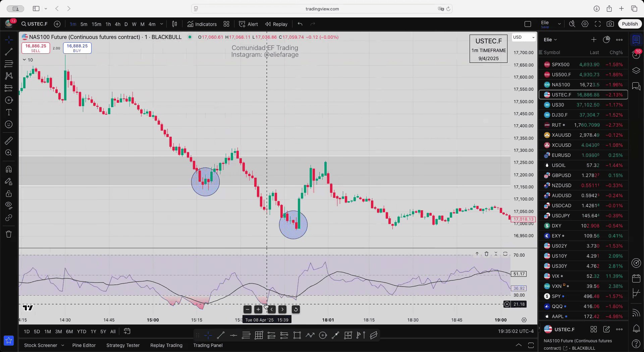Open the Indicators dialog
Image resolution: width=644 pixels, height=352 pixels.
pos(202,24)
